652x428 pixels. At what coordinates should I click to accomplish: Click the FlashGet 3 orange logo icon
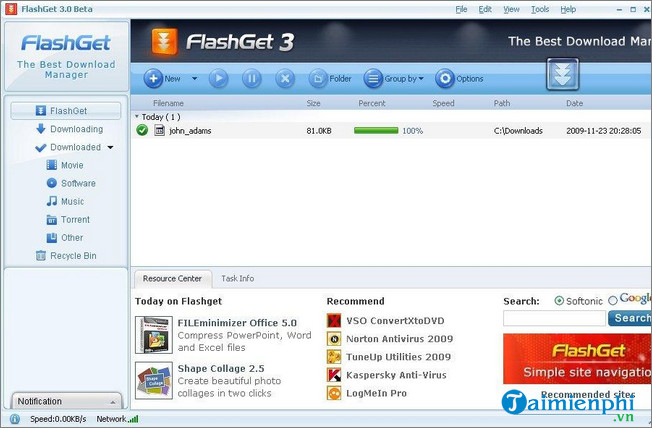(164, 42)
